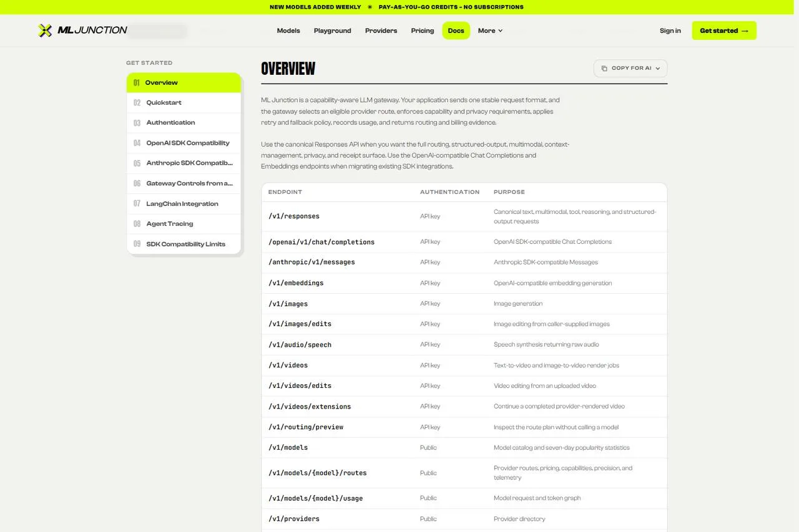Select Overview in the sidebar
This screenshot has width=799, height=532.
tap(184, 82)
